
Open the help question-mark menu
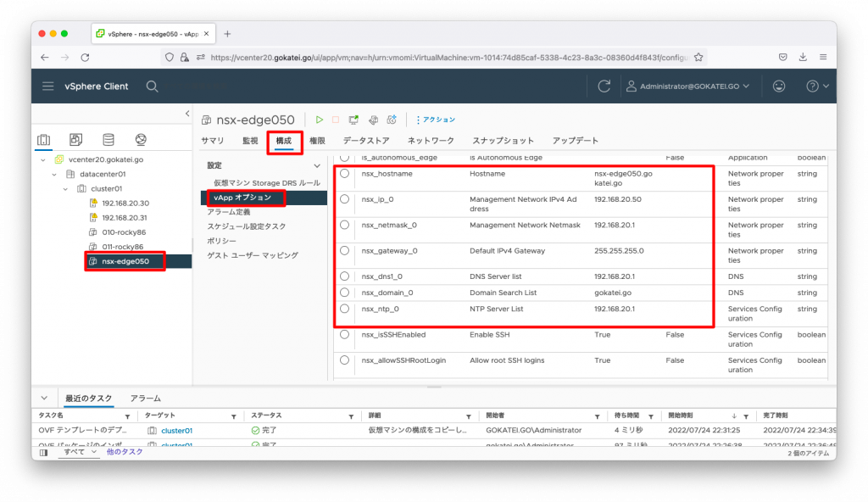(811, 86)
